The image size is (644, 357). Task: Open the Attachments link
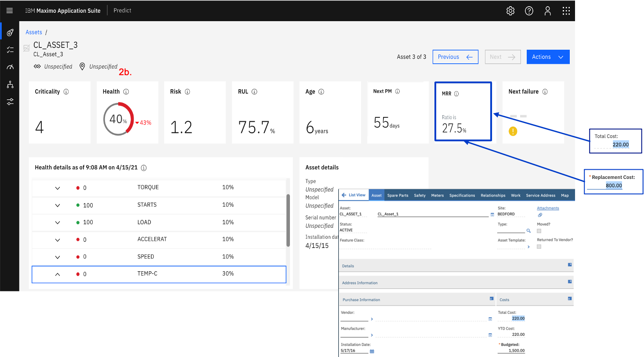point(548,208)
